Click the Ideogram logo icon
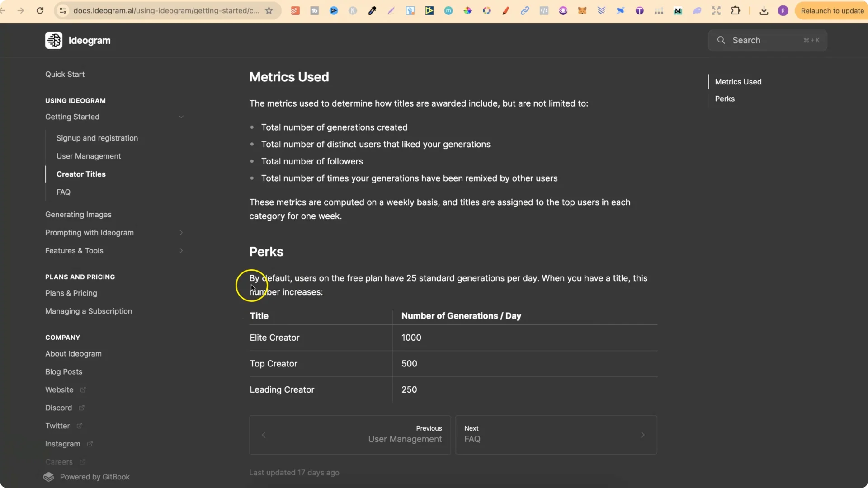The image size is (868, 488). tap(54, 40)
